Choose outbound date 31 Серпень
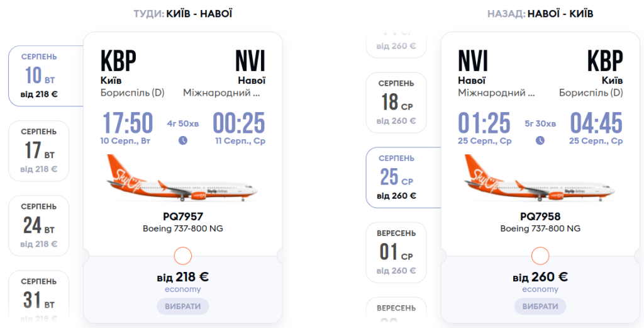This screenshot has height=328, width=644. click(x=39, y=296)
